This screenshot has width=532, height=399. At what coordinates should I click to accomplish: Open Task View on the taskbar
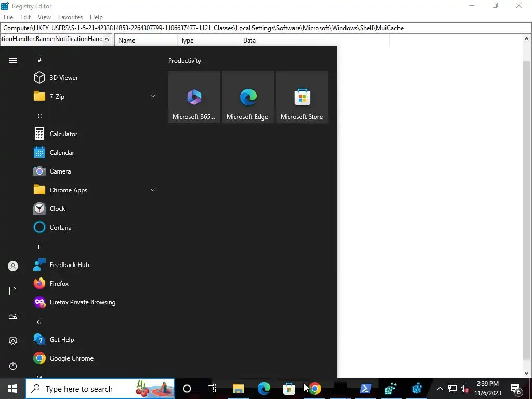(x=212, y=389)
